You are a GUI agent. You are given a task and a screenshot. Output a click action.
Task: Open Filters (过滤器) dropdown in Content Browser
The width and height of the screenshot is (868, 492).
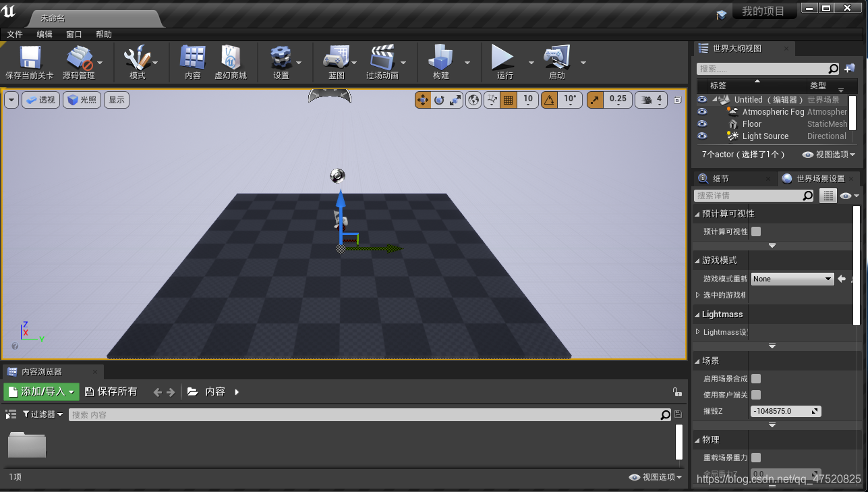click(x=42, y=414)
